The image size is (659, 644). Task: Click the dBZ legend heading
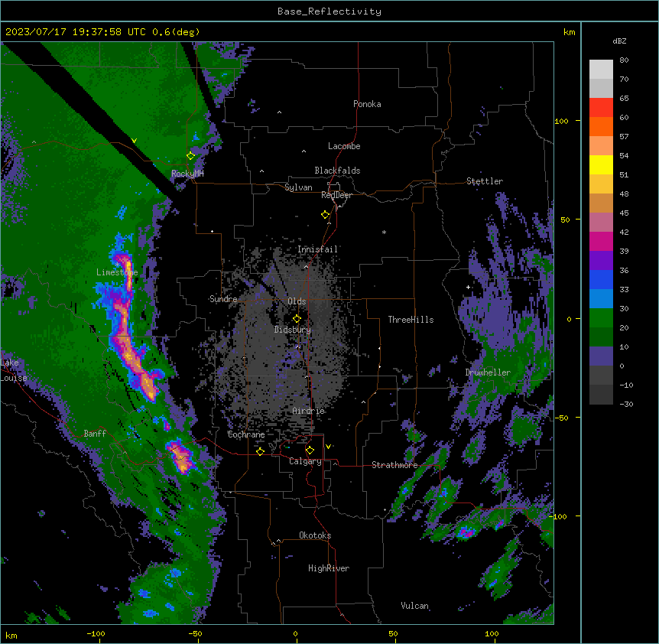point(619,41)
